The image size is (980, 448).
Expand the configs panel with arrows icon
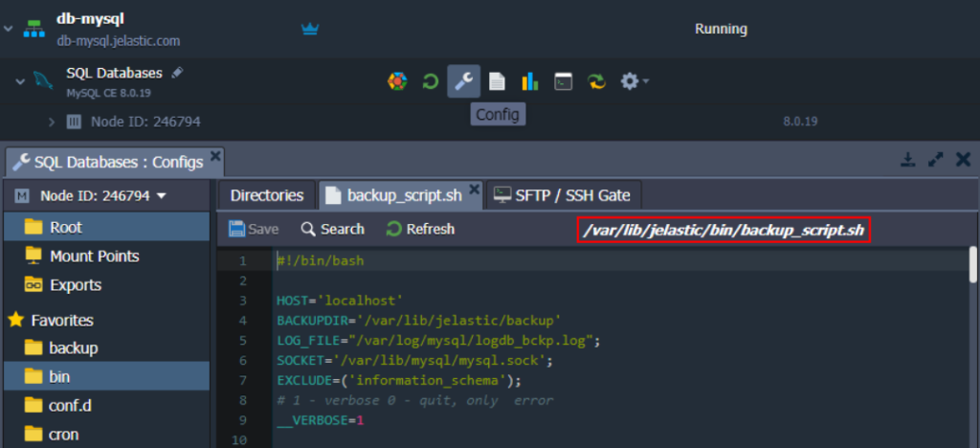936,160
